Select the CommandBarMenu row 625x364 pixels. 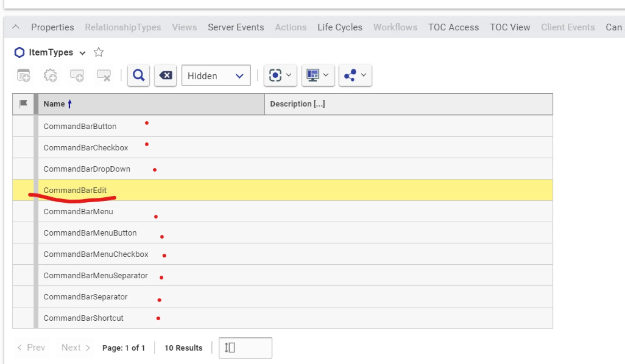(x=283, y=211)
